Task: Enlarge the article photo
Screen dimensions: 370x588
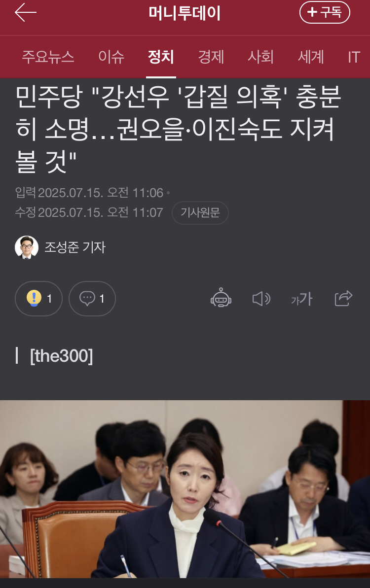Action: 185,488
